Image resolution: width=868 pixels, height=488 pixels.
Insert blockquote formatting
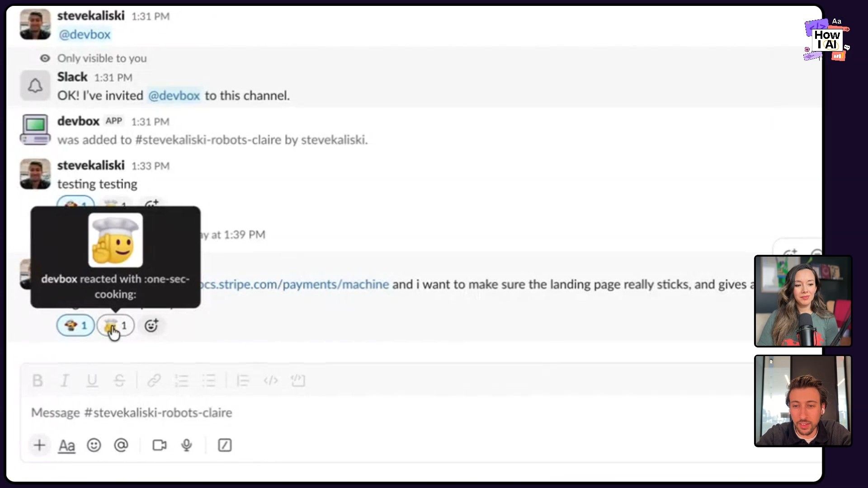[x=243, y=381]
